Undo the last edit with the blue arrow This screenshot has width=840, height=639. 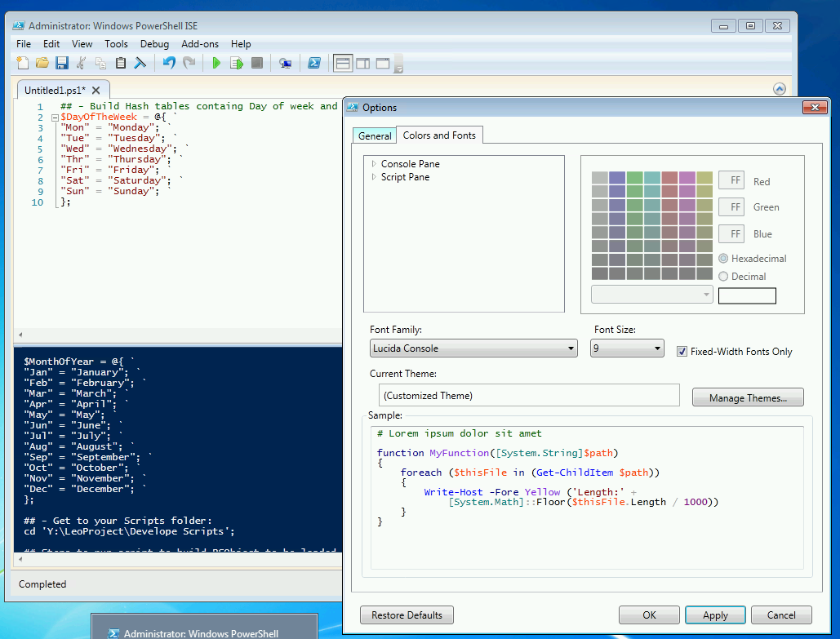[169, 63]
